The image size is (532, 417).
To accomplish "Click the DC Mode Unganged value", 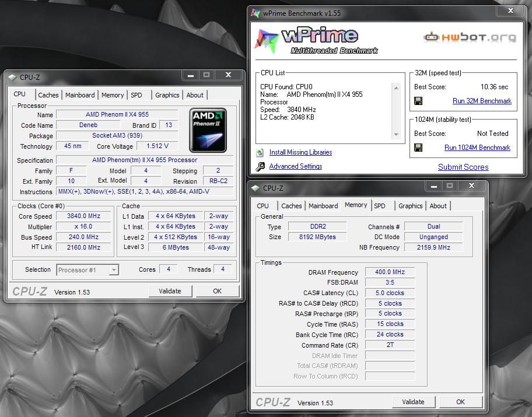I will coord(433,237).
